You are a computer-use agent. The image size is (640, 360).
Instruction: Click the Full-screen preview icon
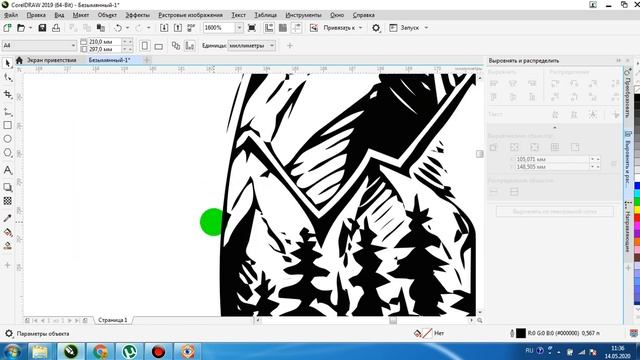[252, 28]
